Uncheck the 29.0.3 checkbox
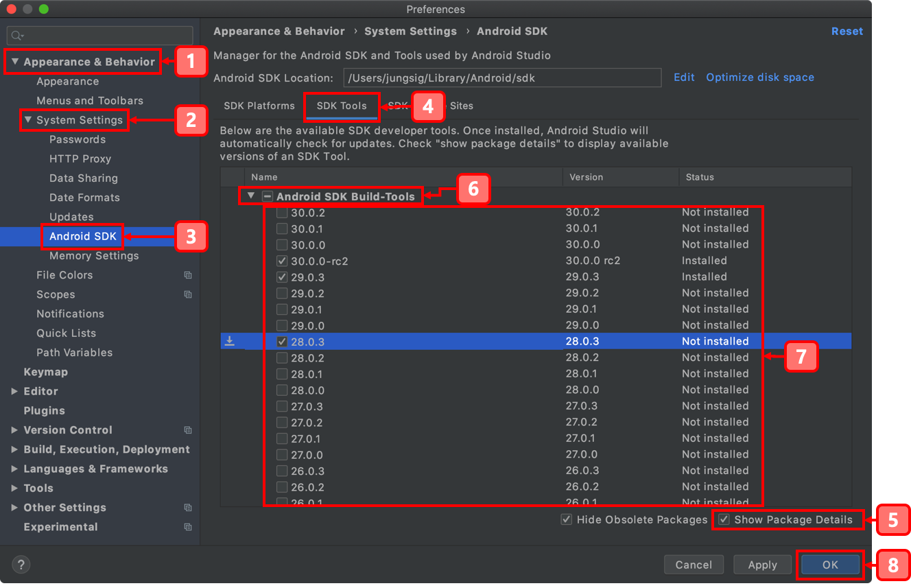Viewport: 911px width, 588px height. pos(282,277)
